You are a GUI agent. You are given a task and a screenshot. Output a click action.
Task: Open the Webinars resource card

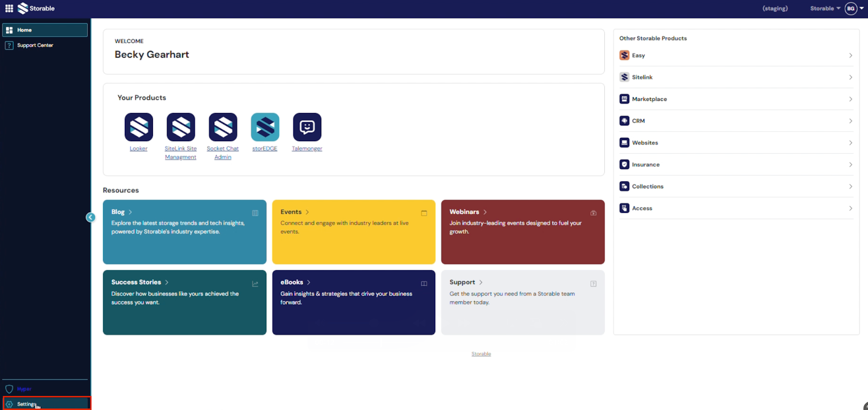click(x=522, y=232)
